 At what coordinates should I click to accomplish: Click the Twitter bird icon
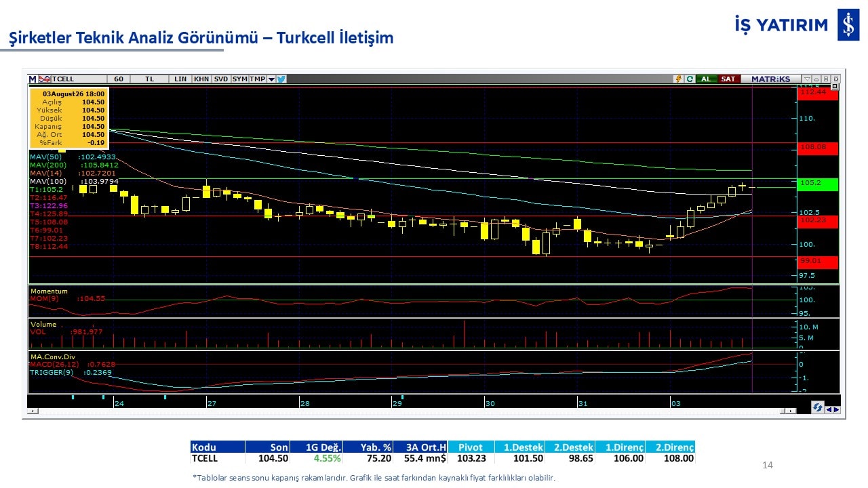pos(281,79)
